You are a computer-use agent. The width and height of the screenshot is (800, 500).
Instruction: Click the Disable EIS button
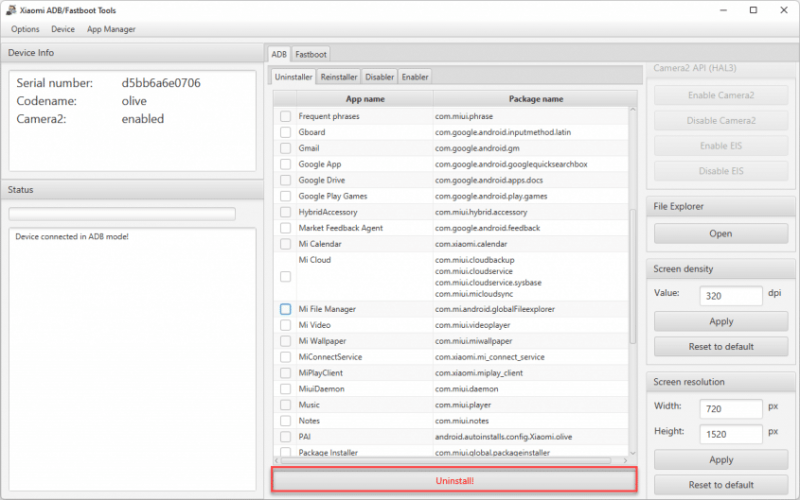720,171
